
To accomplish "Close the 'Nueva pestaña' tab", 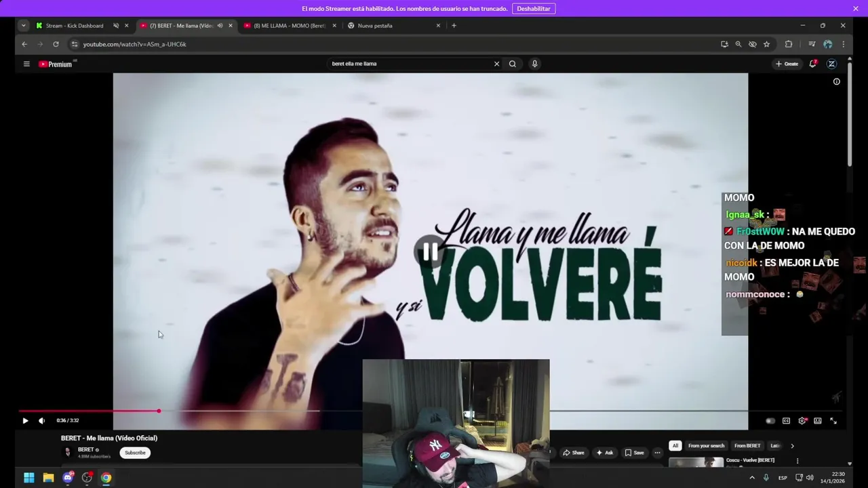I will [438, 26].
